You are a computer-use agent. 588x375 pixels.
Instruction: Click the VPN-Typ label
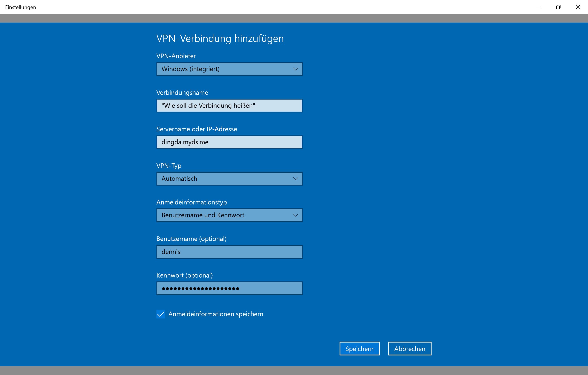click(x=169, y=166)
